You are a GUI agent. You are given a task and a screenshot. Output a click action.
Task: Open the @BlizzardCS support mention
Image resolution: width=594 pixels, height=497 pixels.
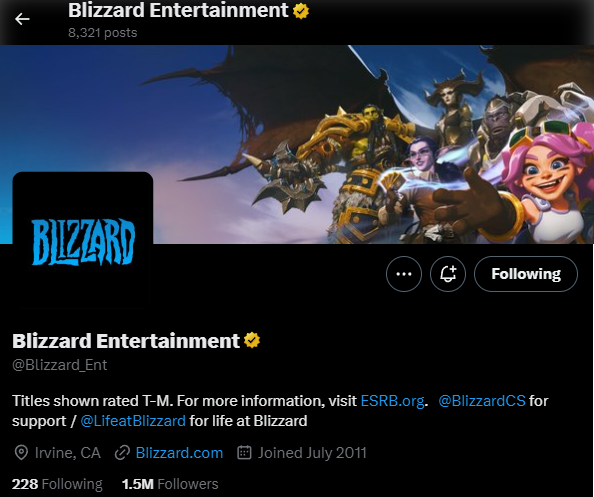482,401
